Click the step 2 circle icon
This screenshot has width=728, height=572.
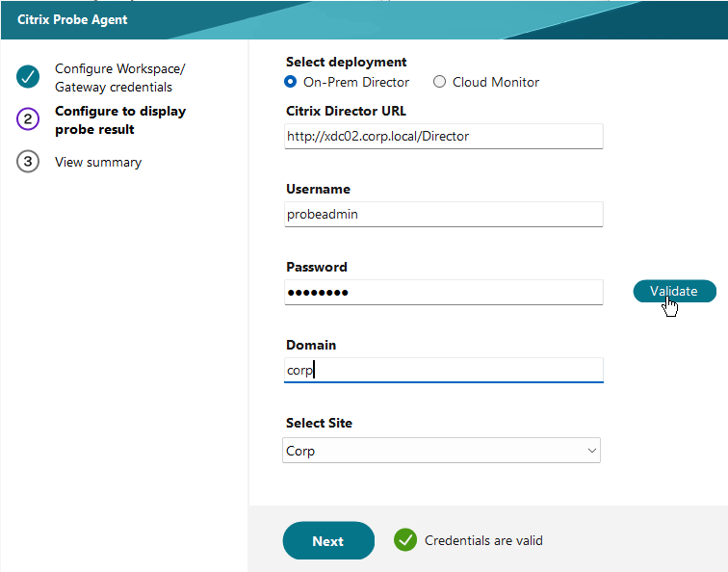[28, 118]
